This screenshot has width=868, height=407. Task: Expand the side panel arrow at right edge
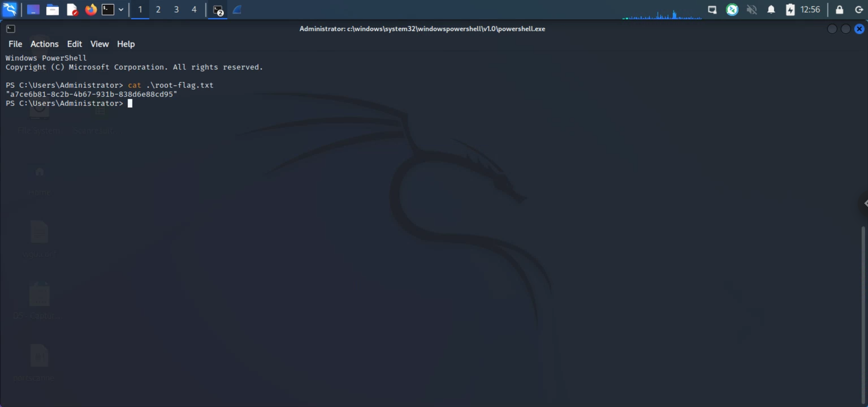(x=865, y=203)
